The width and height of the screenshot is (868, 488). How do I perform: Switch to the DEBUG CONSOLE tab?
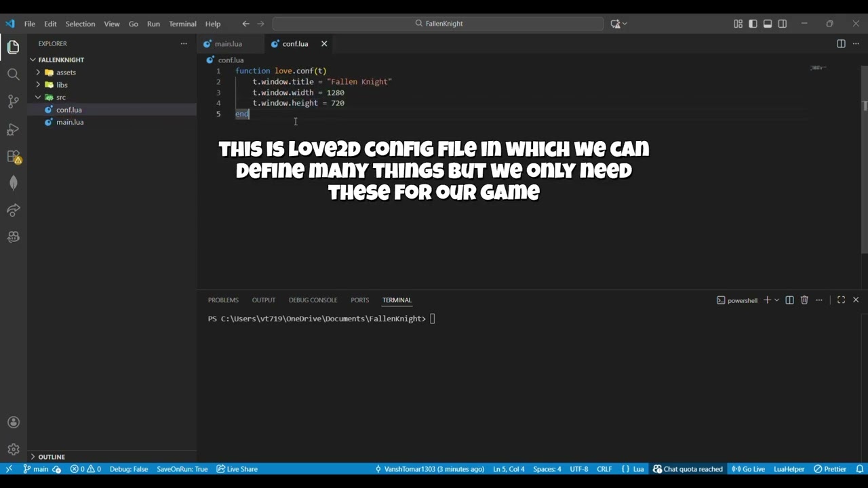(x=313, y=300)
